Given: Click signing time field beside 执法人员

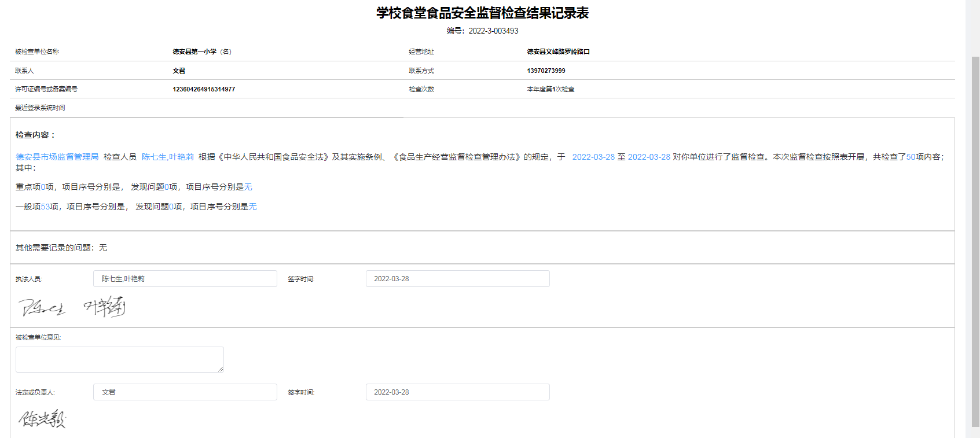Looking at the screenshot, I should [x=457, y=279].
